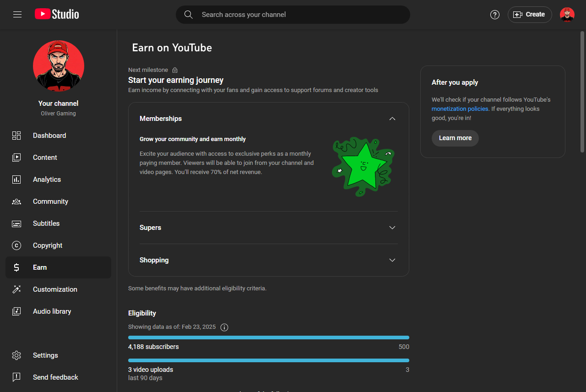
Task: Click the Settings gear icon
Action: (16, 355)
